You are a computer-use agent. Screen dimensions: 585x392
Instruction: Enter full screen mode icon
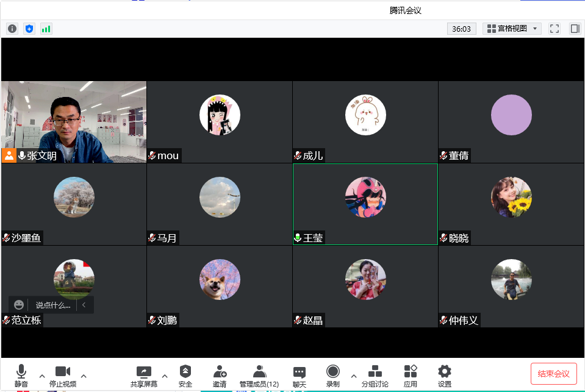click(554, 29)
